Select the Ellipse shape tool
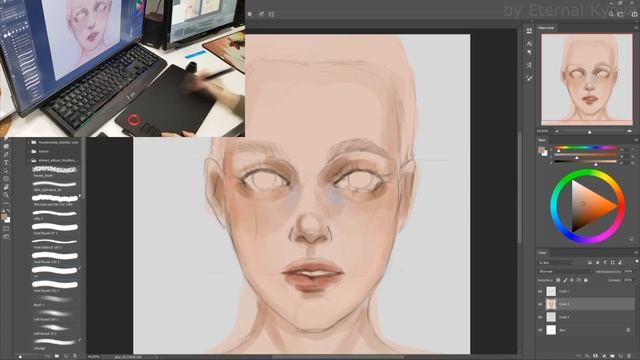640x360 pixels. tap(6, 178)
